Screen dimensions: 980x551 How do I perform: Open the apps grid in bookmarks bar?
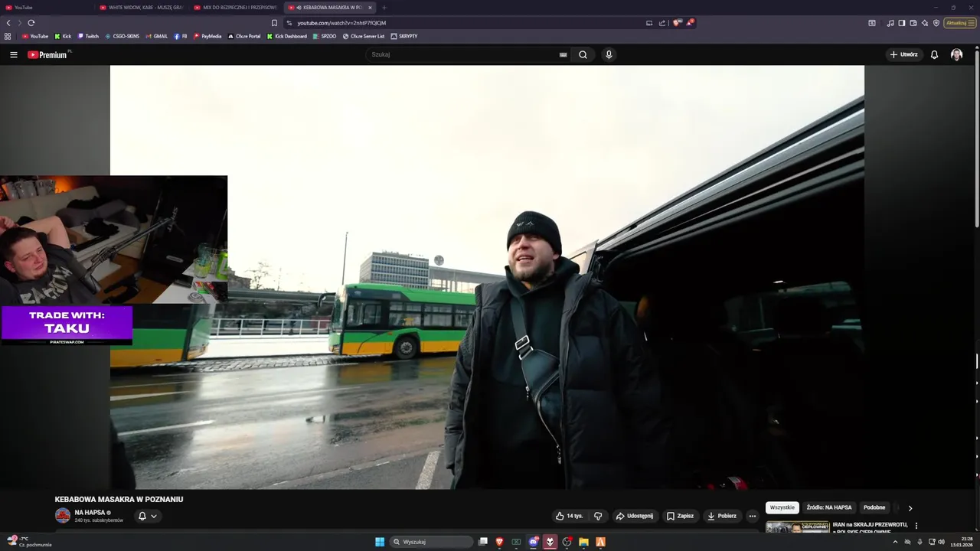tap(8, 36)
